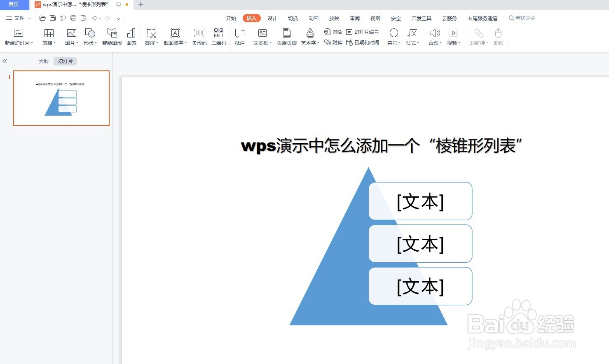Expand the 表格 dropdown arrow
This screenshot has width=609, height=364.
[55, 43]
